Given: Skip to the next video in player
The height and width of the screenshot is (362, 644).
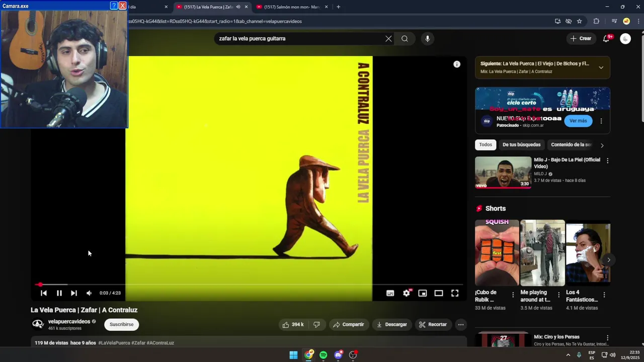Looking at the screenshot, I should (x=74, y=293).
